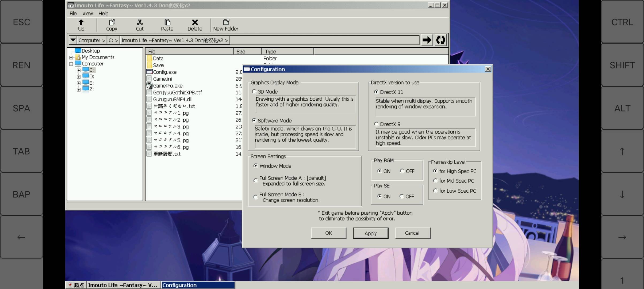The height and width of the screenshot is (289, 644).
Task: Select Frameskip for Mid Spec PC
Action: (x=435, y=180)
